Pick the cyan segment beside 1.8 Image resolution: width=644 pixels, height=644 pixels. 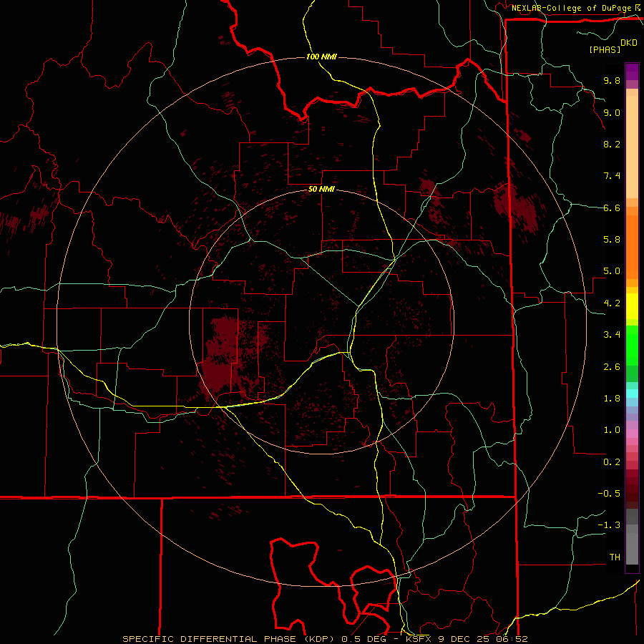(632, 394)
